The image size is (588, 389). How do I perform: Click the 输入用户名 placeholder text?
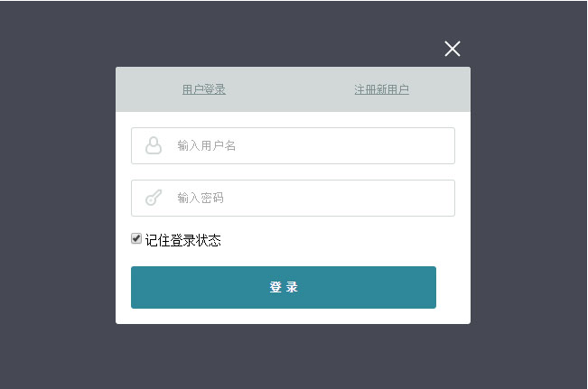point(207,145)
